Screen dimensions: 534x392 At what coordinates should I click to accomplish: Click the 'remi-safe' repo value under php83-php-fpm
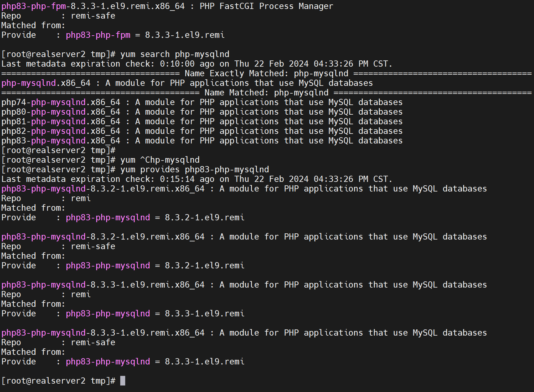coord(93,16)
